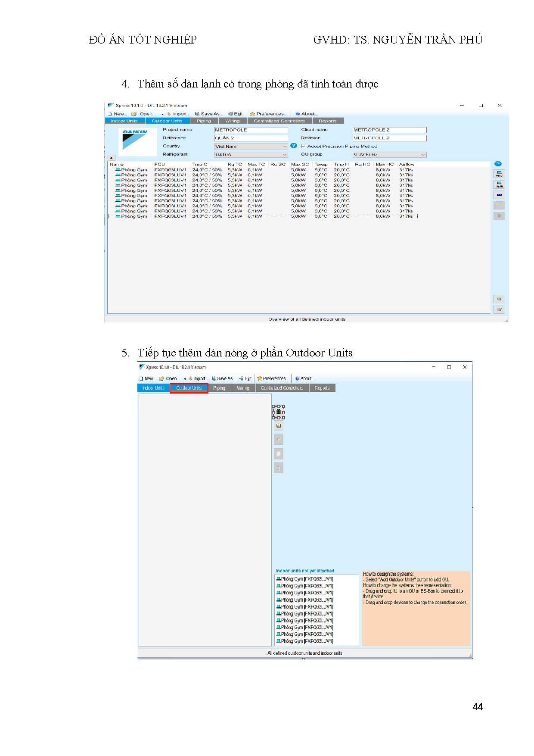The height and width of the screenshot is (756, 534).
Task: Collapse the project header with up arrow
Action: pyautogui.click(x=111, y=158)
